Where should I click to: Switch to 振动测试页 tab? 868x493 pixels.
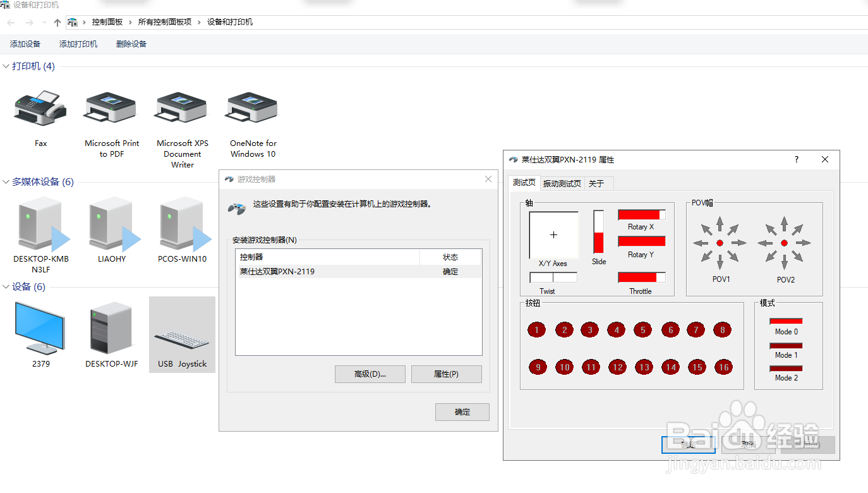pos(562,183)
